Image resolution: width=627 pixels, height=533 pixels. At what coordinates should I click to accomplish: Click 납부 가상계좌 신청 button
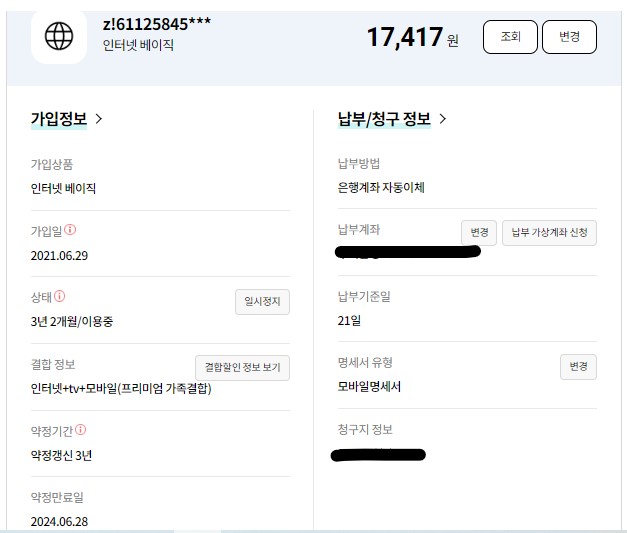coord(549,232)
